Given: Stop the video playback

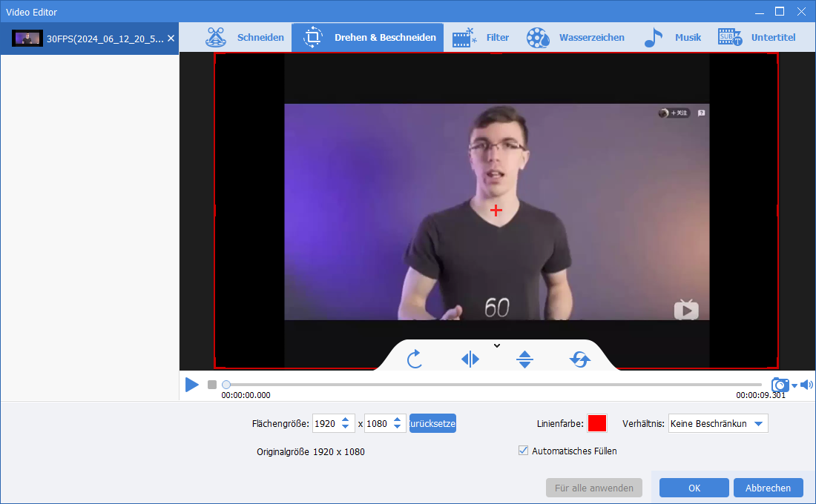Looking at the screenshot, I should coord(212,385).
